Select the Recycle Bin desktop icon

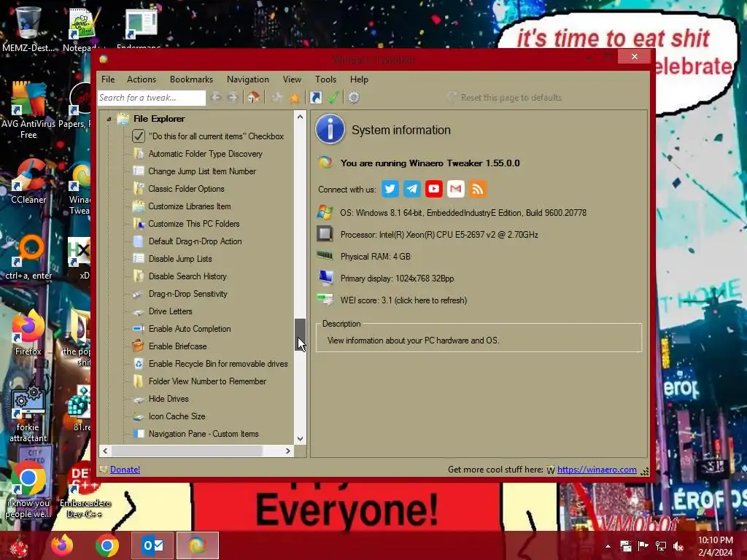click(28, 29)
